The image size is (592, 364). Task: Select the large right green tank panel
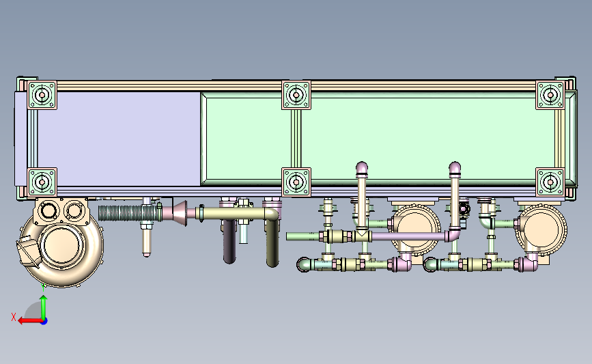[428, 139]
